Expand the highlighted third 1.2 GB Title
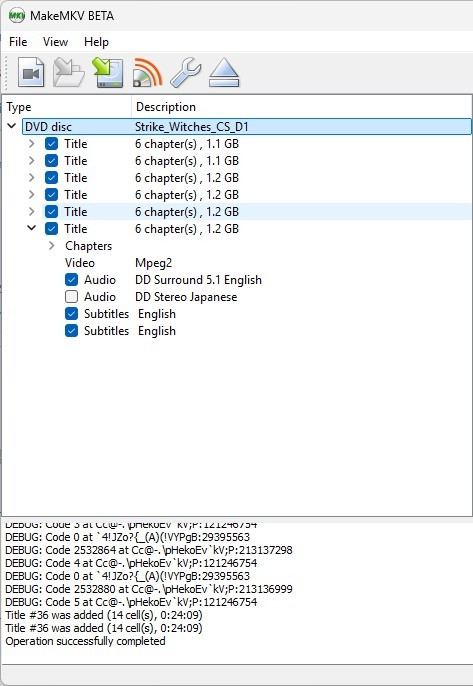The image size is (473, 686). click(32, 212)
